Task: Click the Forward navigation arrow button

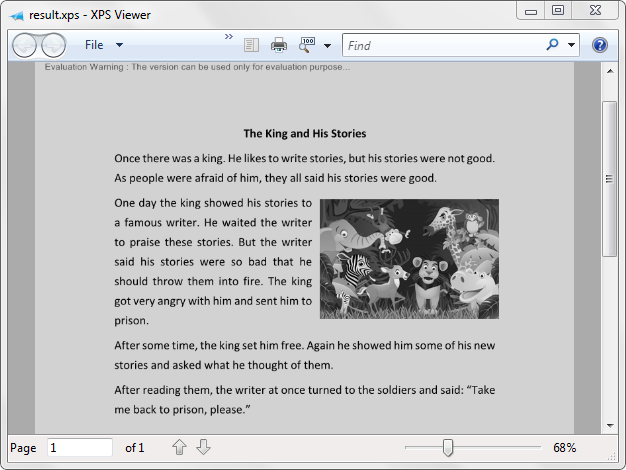Action: coord(53,45)
